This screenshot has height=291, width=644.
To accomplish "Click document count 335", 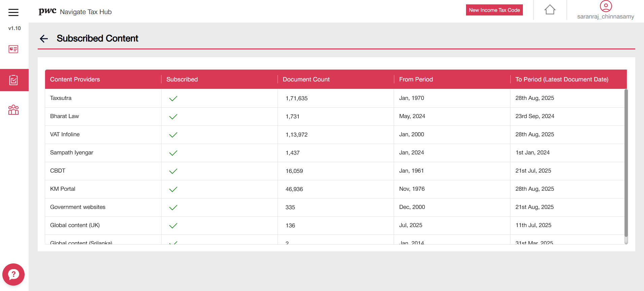I will [290, 207].
